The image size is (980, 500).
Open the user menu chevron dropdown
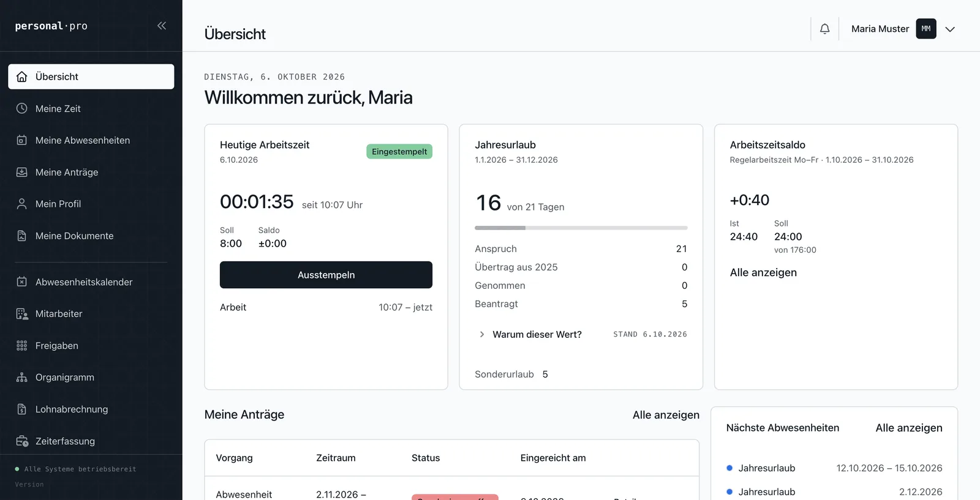pyautogui.click(x=950, y=29)
